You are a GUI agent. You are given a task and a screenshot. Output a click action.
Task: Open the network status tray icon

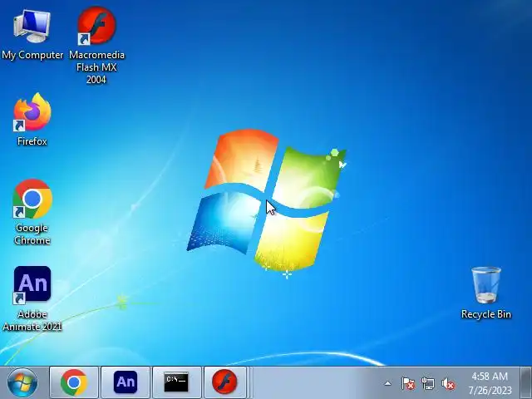(428, 384)
